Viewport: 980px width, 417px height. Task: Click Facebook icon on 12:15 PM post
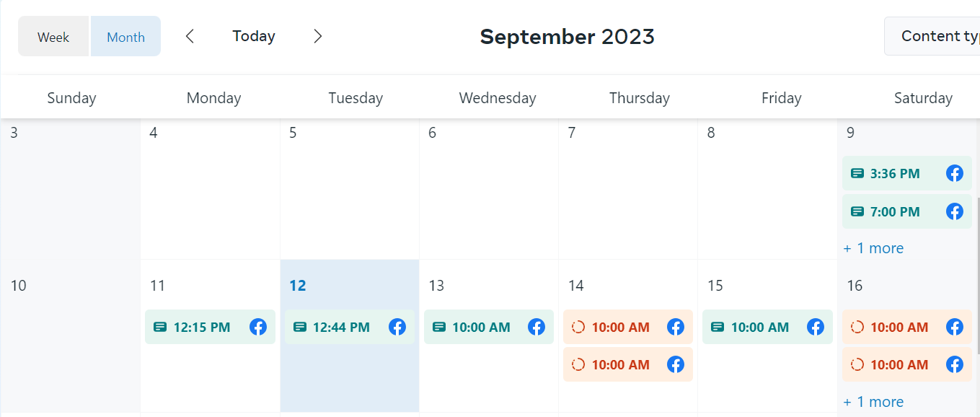pyautogui.click(x=257, y=327)
